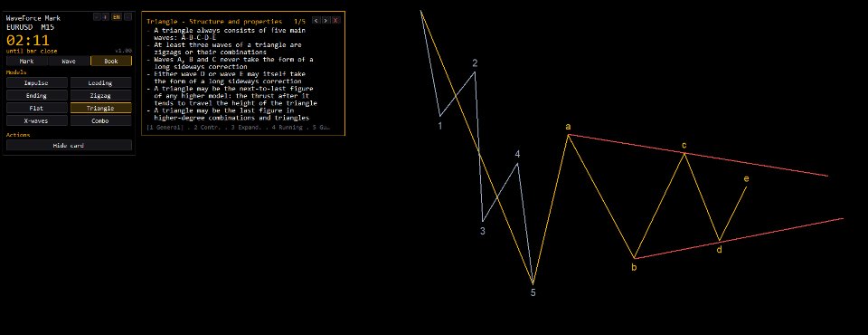
Task: Click the collapse button right of EN
Action: (127, 17)
